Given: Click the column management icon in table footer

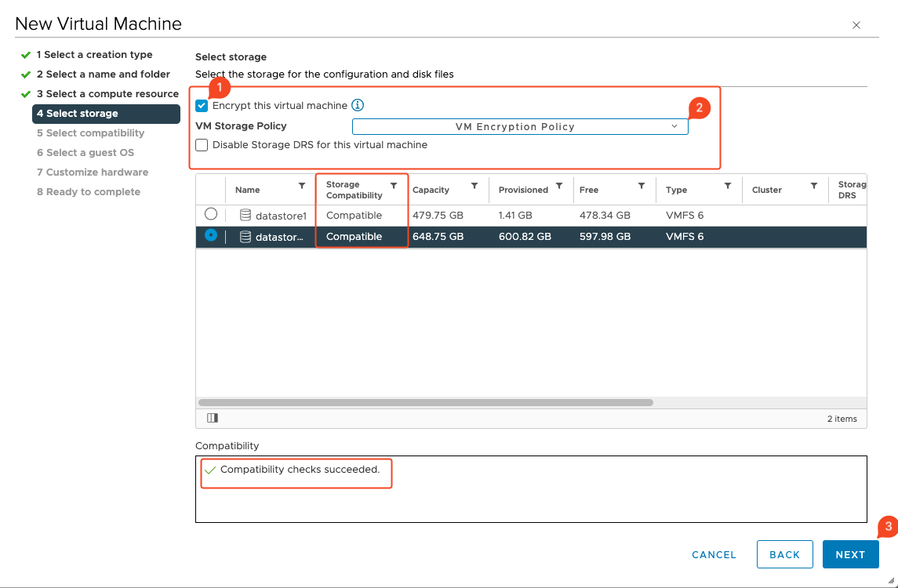Looking at the screenshot, I should point(212,418).
